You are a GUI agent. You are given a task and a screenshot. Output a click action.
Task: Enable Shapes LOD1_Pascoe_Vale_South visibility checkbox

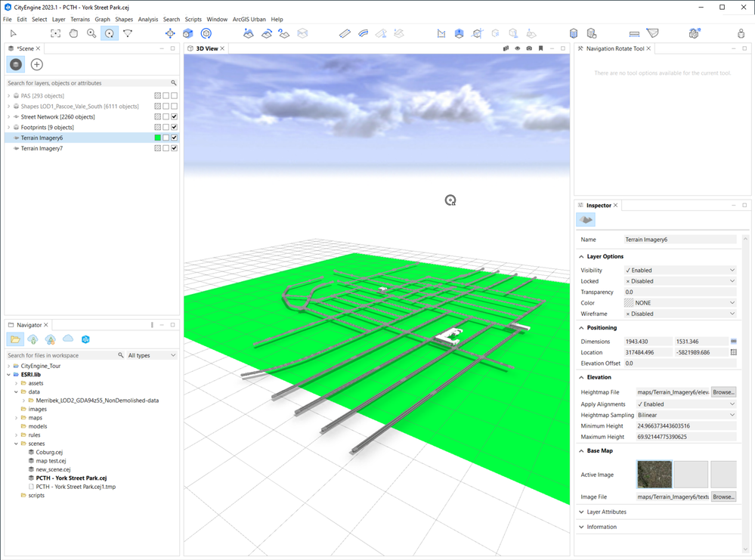pos(175,106)
